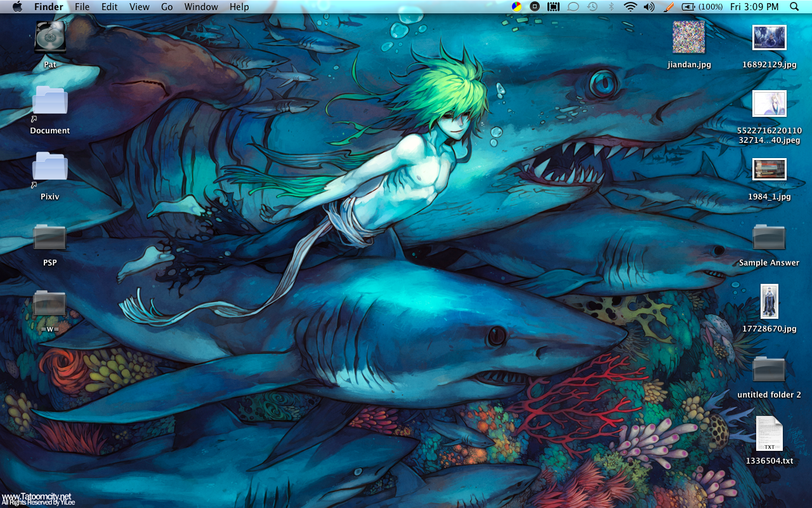Click the orange pen menu bar icon
Image resolution: width=812 pixels, height=508 pixels.
click(668, 7)
